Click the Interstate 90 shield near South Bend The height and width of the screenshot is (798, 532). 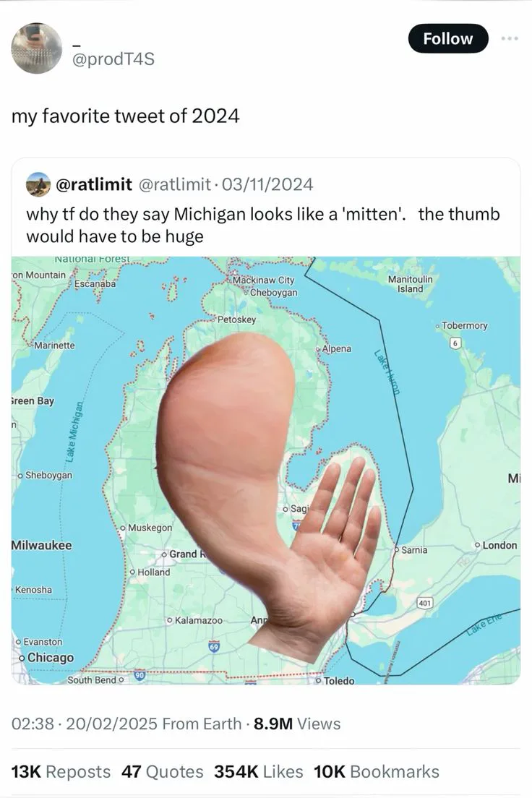coord(140,676)
